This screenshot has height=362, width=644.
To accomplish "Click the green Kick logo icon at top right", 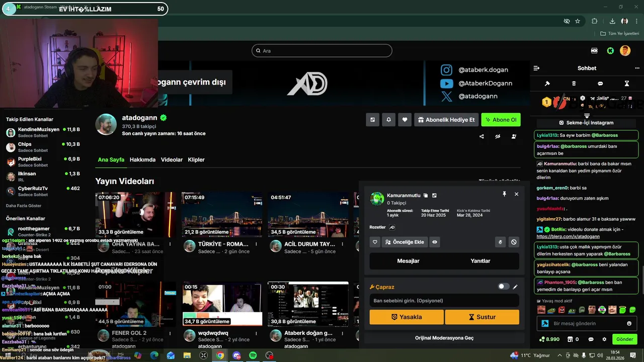I will click(x=610, y=51).
